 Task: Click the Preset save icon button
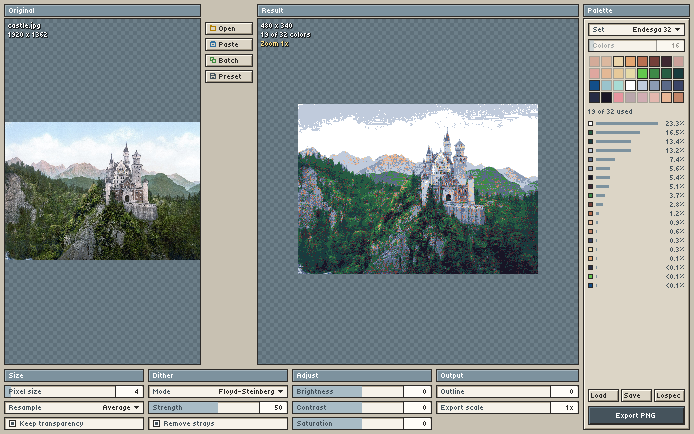[229, 77]
